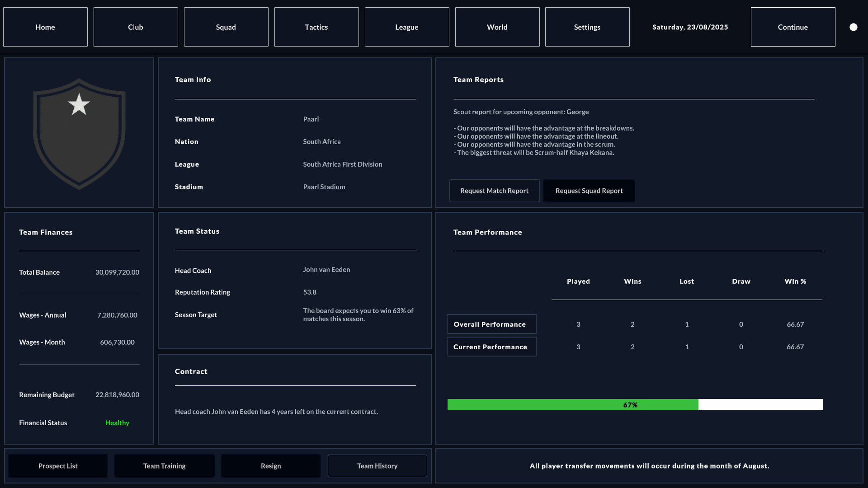The image size is (868, 488).
Task: Click Resign as head coach
Action: point(270,465)
